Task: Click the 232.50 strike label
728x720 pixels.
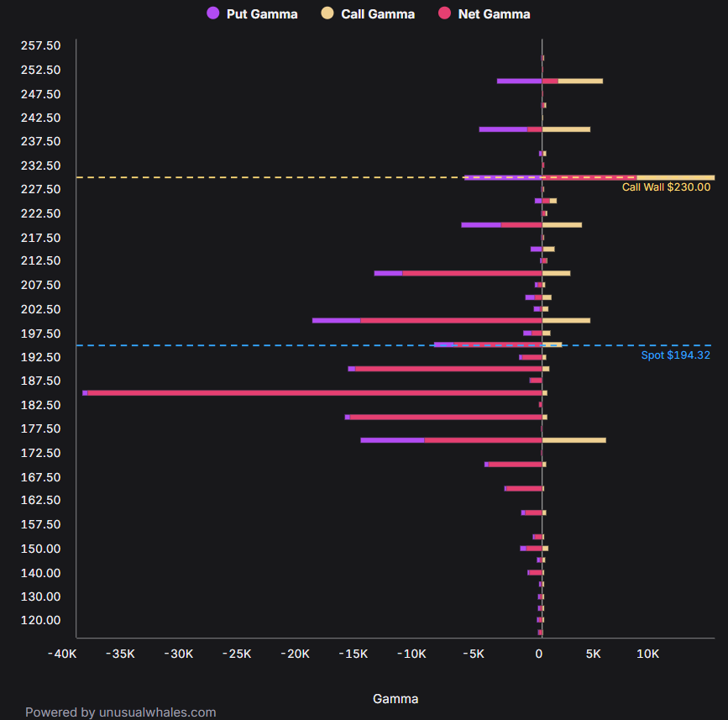Action: (41, 166)
